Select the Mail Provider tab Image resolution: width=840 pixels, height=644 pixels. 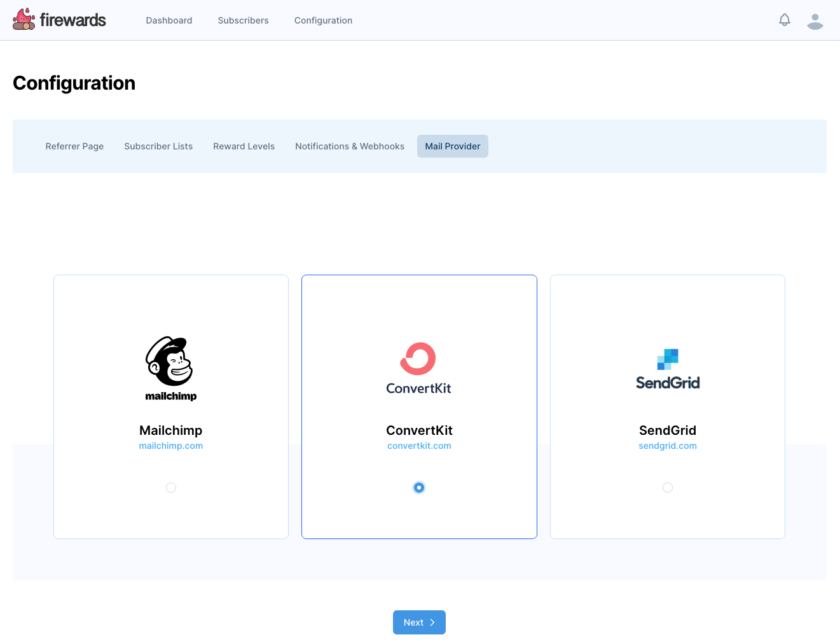pyautogui.click(x=453, y=146)
